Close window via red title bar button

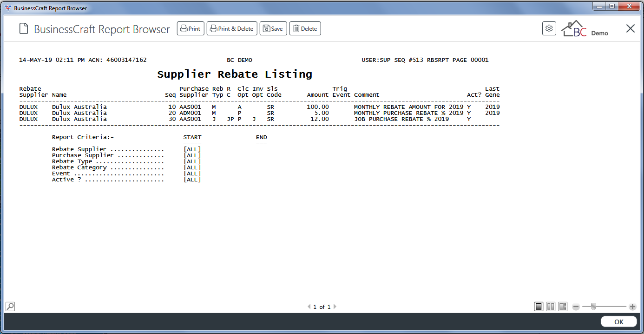click(x=630, y=7)
